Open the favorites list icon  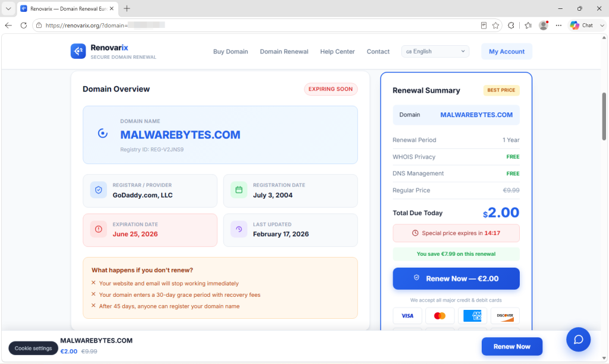[x=528, y=25]
